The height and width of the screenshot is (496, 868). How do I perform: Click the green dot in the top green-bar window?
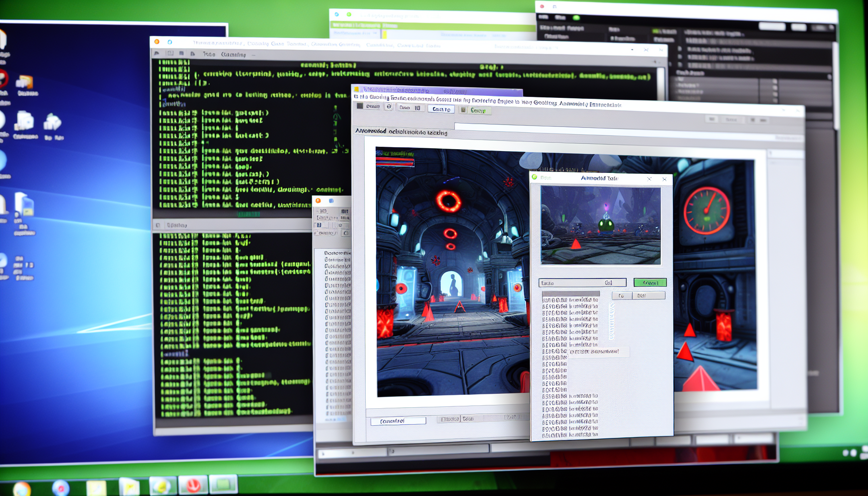point(349,15)
